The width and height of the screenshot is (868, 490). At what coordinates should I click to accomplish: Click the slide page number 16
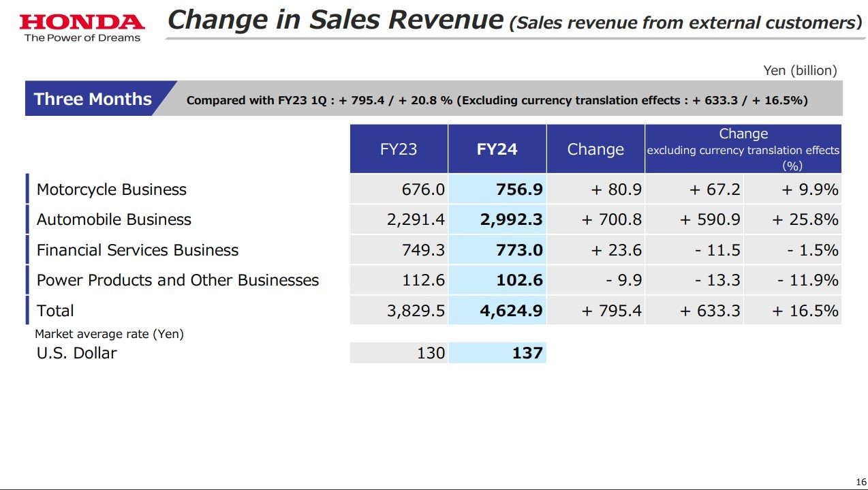[x=861, y=481]
